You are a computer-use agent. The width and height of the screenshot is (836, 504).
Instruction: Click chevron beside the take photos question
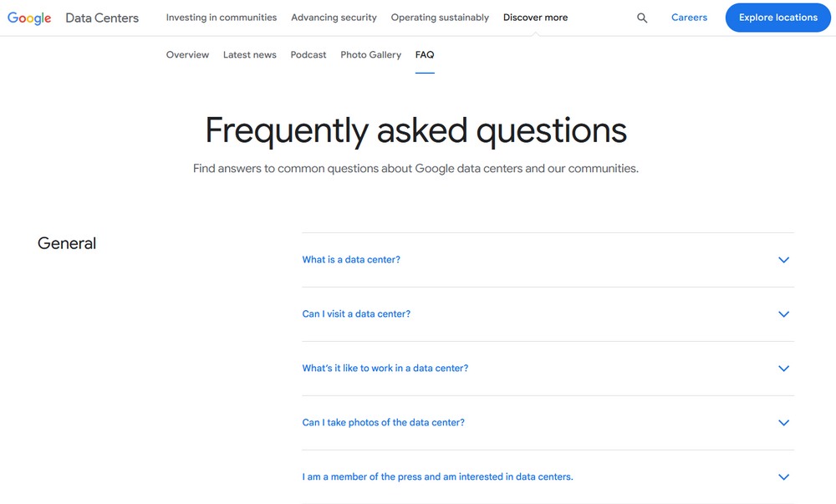point(783,423)
